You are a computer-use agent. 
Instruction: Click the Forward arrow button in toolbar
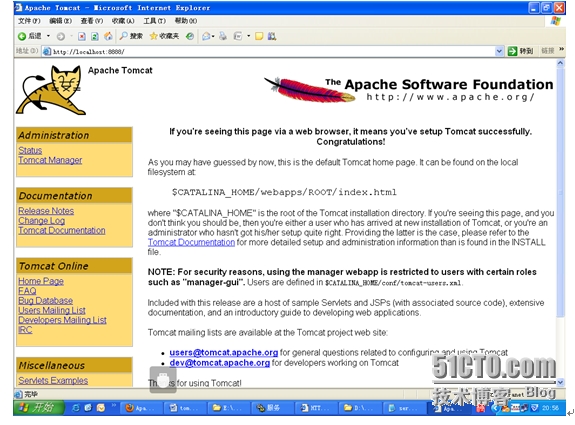(61, 36)
